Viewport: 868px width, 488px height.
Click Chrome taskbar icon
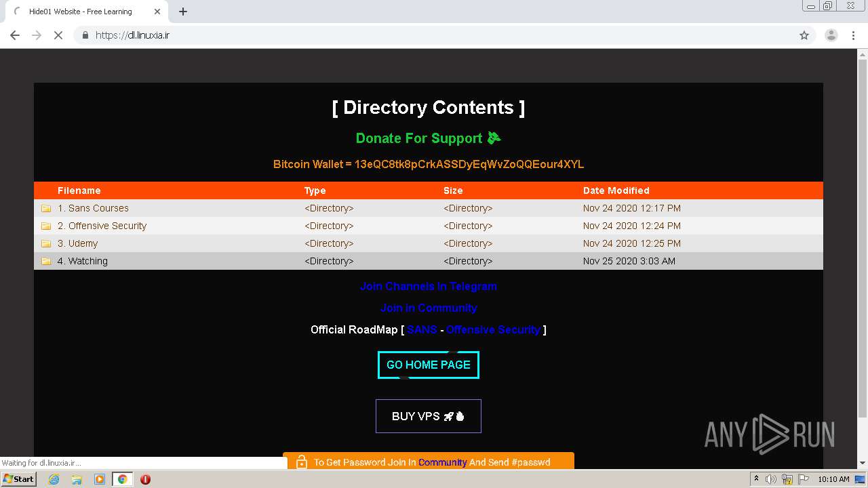pos(122,479)
